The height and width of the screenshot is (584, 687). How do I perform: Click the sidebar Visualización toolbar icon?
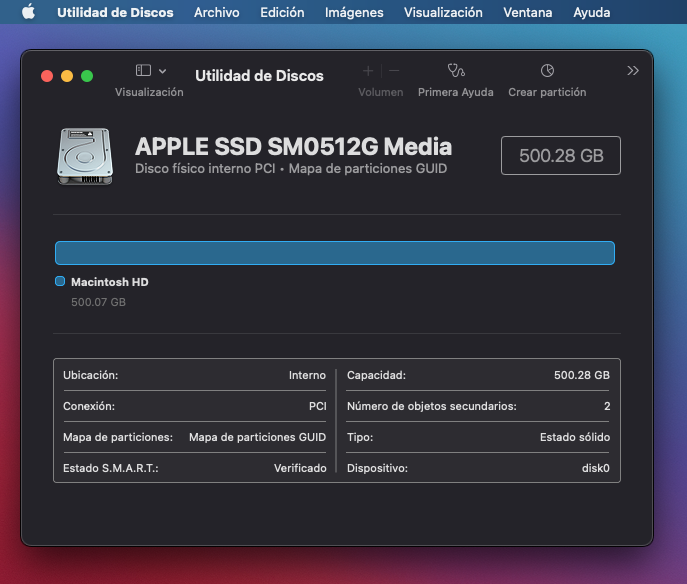click(x=143, y=71)
